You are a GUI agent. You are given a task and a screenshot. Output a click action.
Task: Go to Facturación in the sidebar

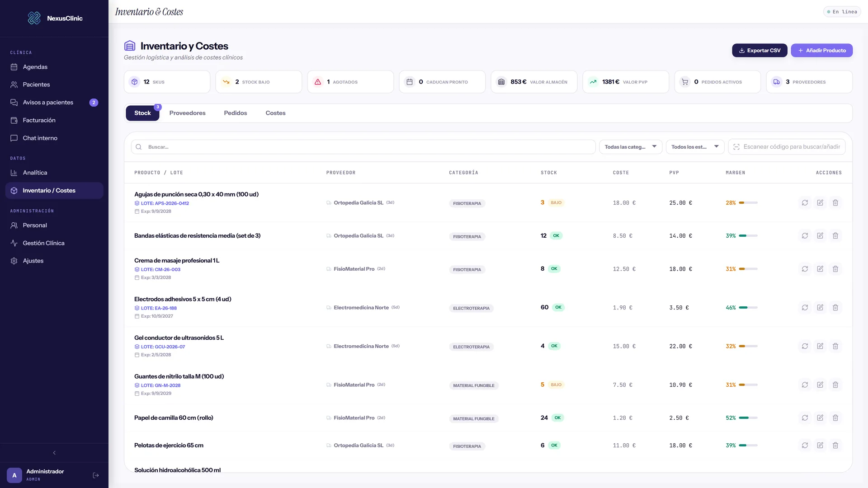54,120
